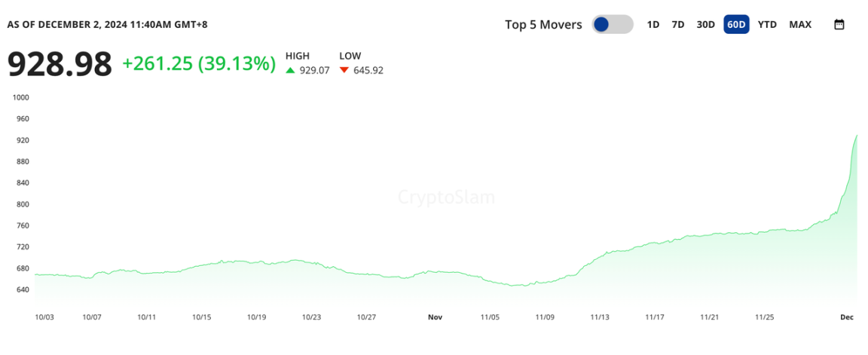The width and height of the screenshot is (868, 355).
Task: Choose the 30D time range
Action: pos(705,24)
